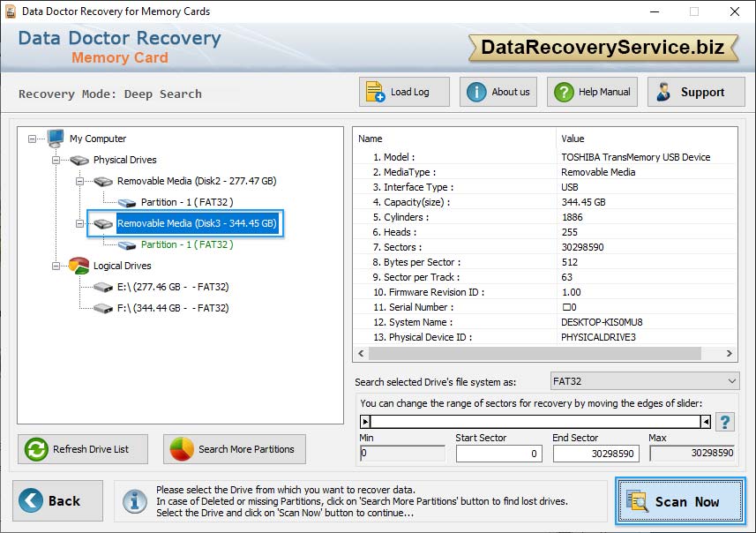Click the Support person icon
Image resolution: width=756 pixels, height=533 pixels.
[664, 92]
